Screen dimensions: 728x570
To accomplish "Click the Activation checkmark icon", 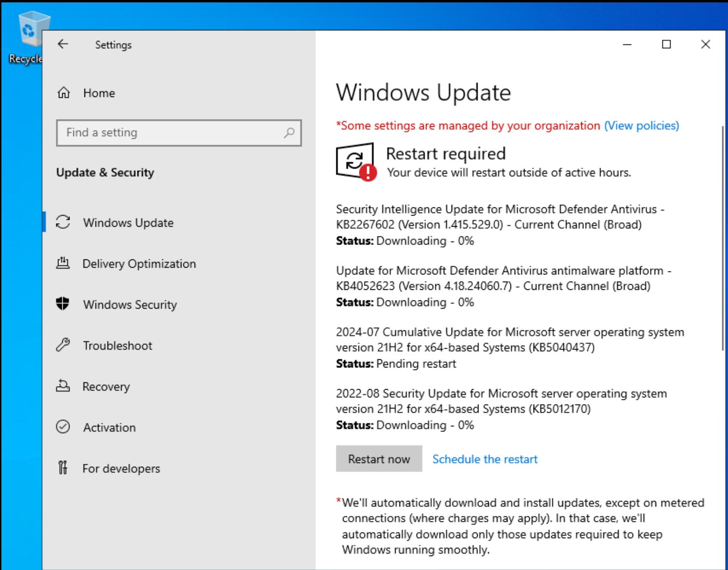I will [x=63, y=427].
